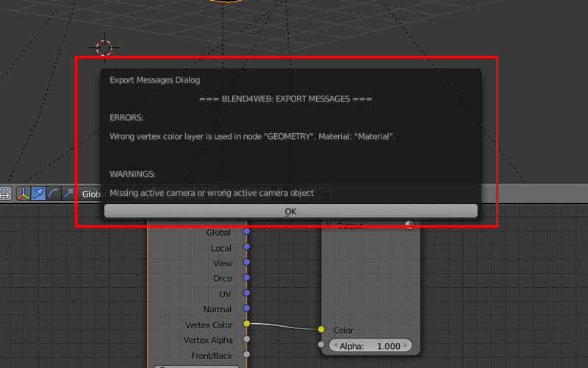Viewport: 588px width, 368px height.
Task: Click the Output node material preview sphere
Action: 409,225
